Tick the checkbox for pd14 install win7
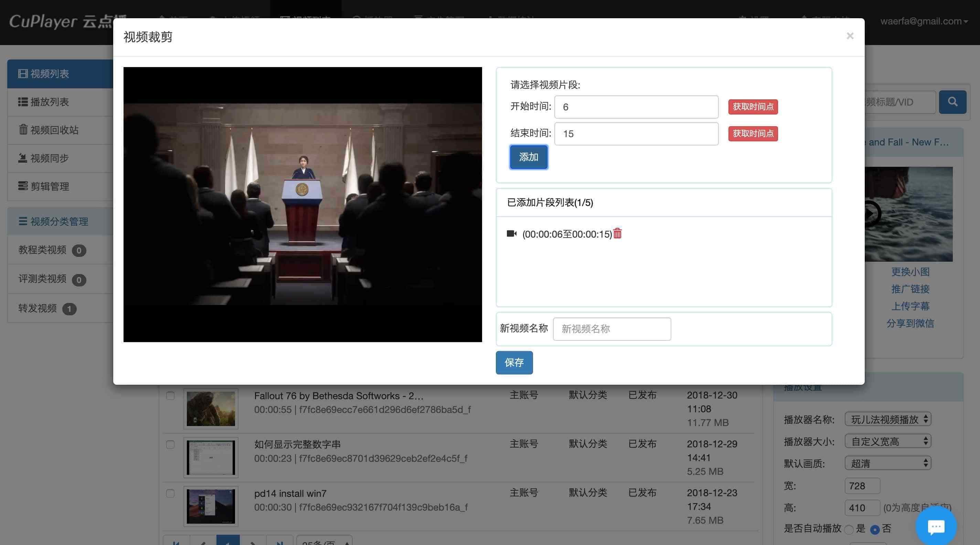The height and width of the screenshot is (545, 980). tap(170, 493)
